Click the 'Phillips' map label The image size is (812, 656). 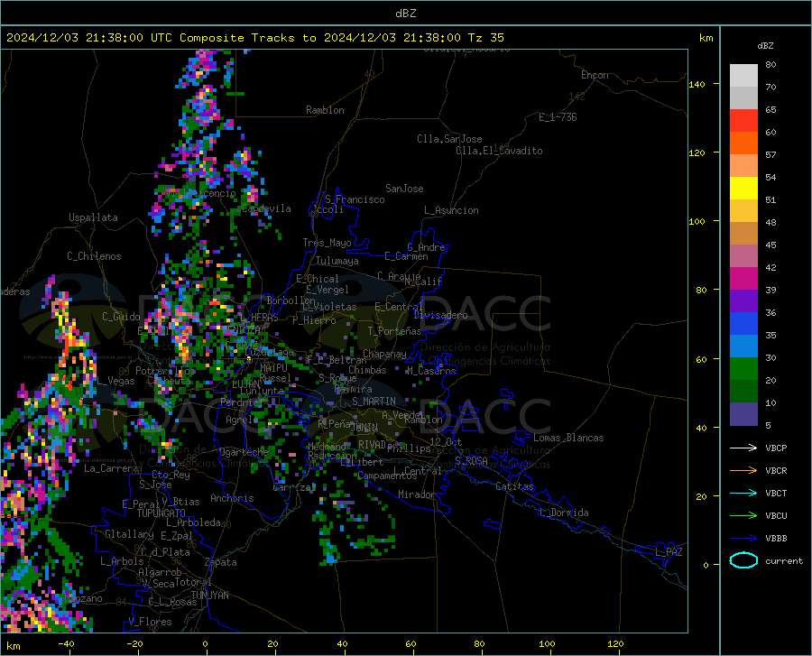(409, 448)
